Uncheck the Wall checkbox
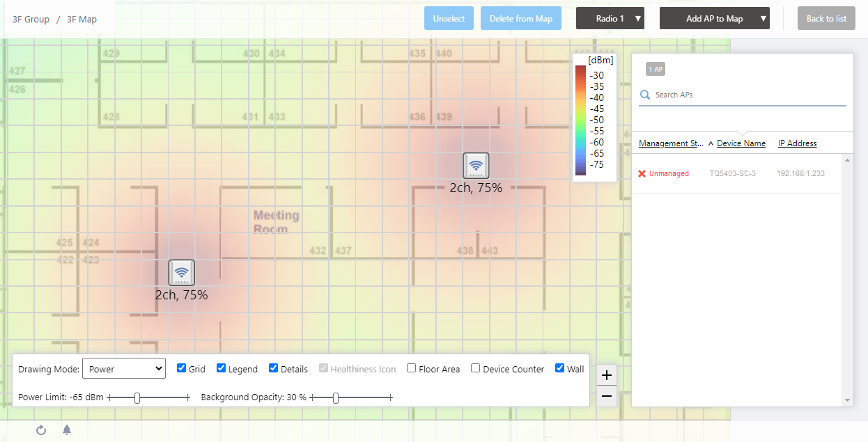868x442 pixels. [x=560, y=368]
